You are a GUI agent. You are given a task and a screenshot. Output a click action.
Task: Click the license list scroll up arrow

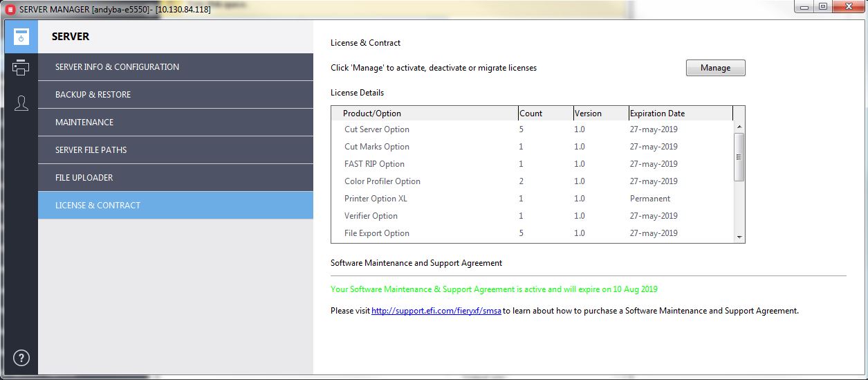coord(739,127)
